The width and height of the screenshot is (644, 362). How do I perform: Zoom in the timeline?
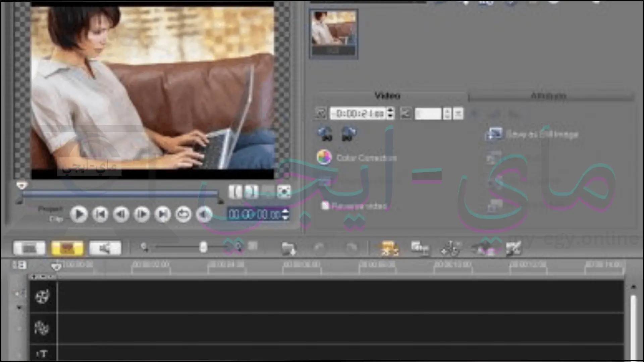[238, 247]
